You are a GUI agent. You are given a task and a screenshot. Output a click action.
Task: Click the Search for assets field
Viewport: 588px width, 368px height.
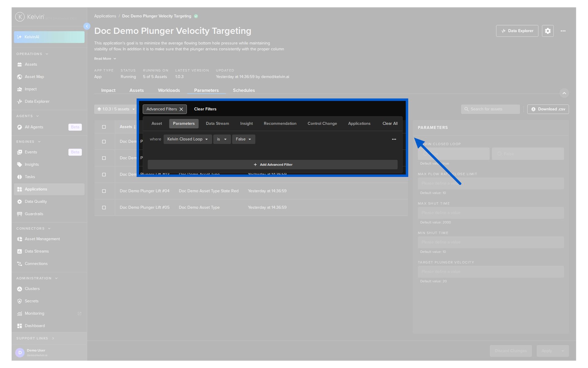pyautogui.click(x=490, y=109)
